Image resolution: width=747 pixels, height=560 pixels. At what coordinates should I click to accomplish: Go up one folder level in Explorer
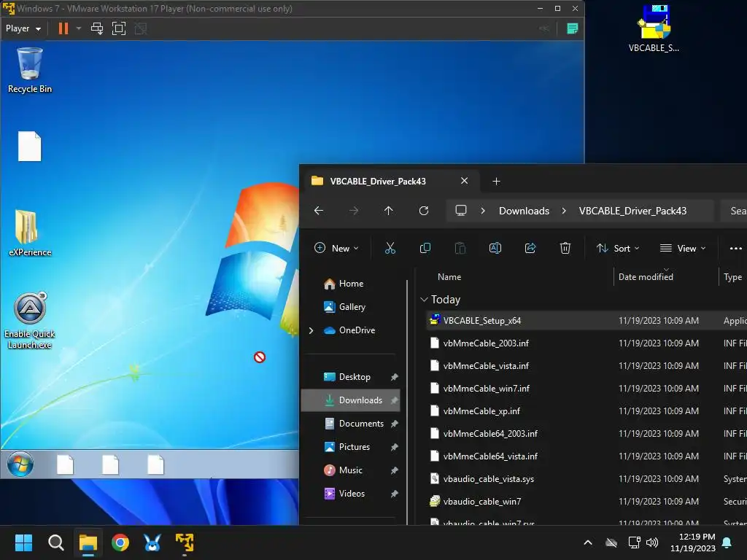(389, 211)
